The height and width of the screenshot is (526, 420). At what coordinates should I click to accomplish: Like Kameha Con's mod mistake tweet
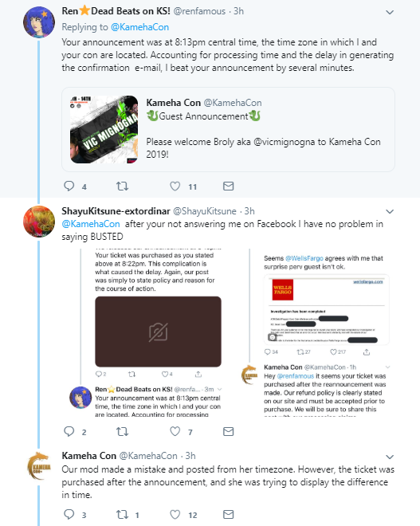175,514
